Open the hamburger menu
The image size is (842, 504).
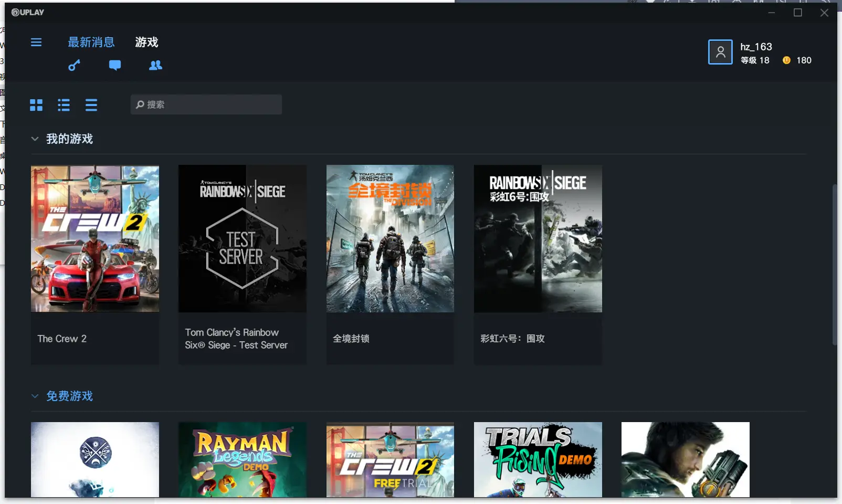pyautogui.click(x=36, y=42)
